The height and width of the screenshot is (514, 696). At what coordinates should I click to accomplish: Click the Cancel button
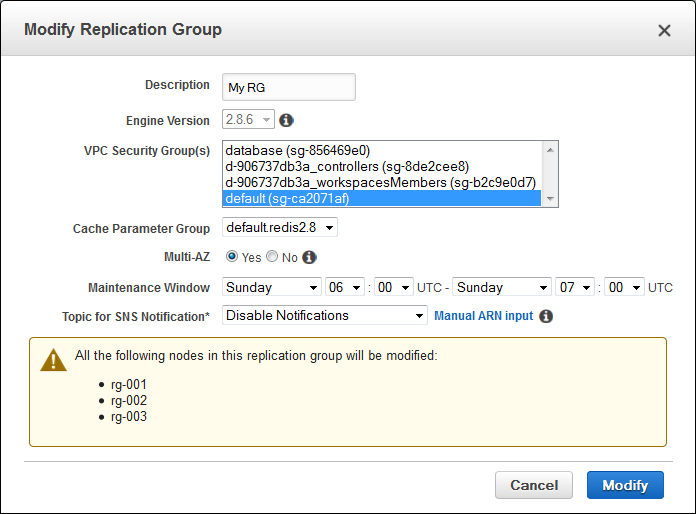click(534, 485)
